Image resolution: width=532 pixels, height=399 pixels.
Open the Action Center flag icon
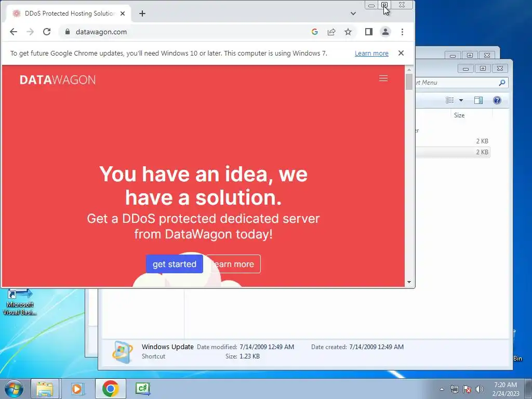pos(467,389)
